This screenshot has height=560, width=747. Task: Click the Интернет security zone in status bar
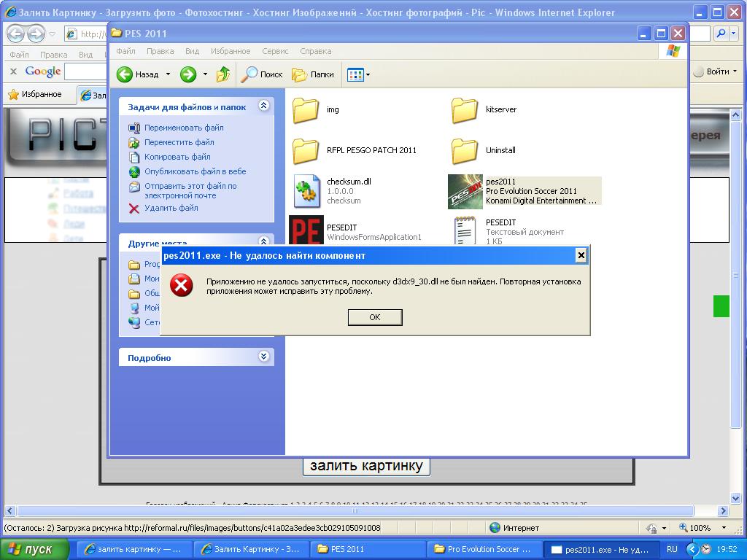[514, 528]
